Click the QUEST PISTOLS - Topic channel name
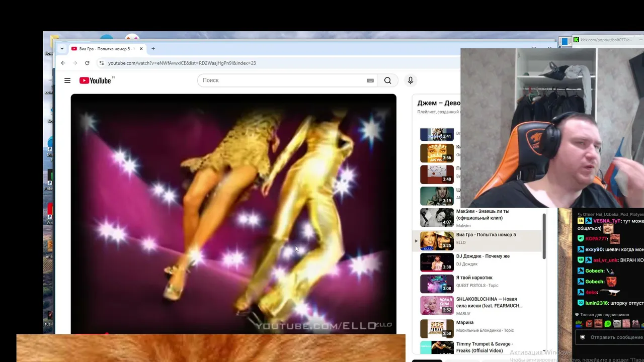The image size is (644, 362). click(477, 286)
